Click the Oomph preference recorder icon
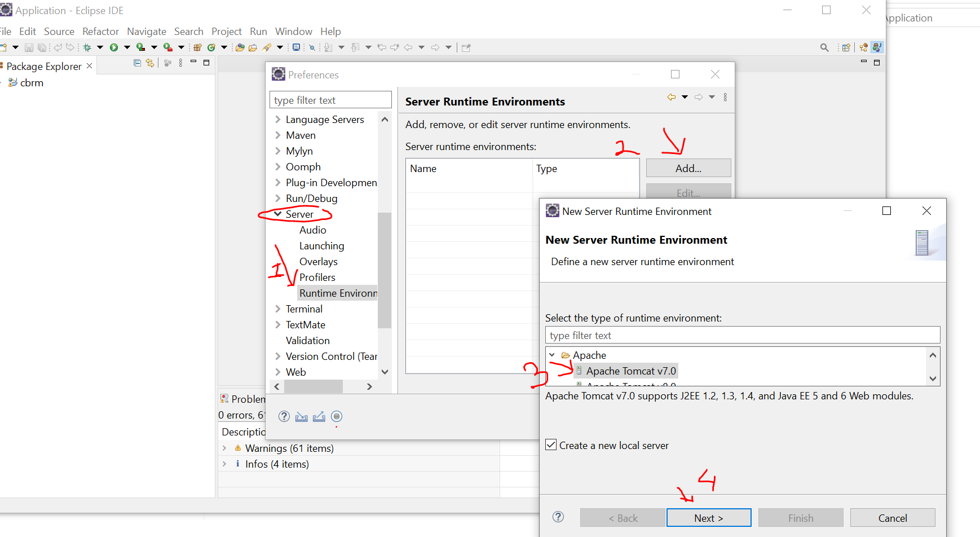Viewport: 980px width, 537px height. click(337, 416)
